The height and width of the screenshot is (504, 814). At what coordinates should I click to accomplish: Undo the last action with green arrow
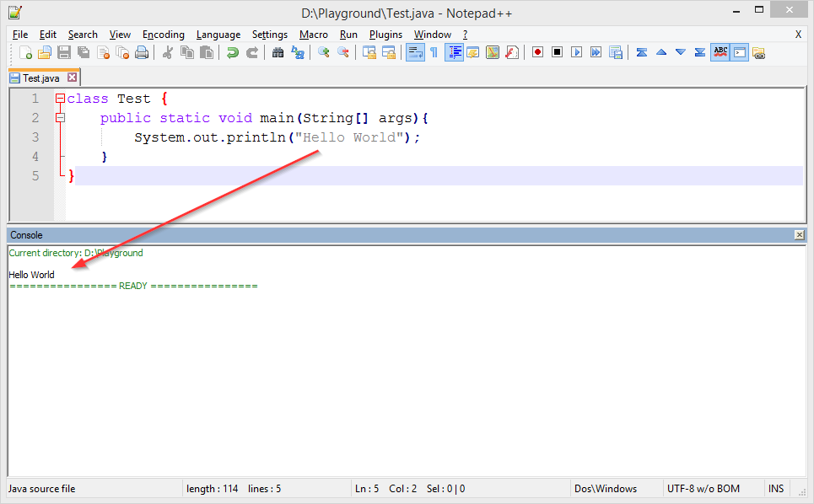point(232,52)
